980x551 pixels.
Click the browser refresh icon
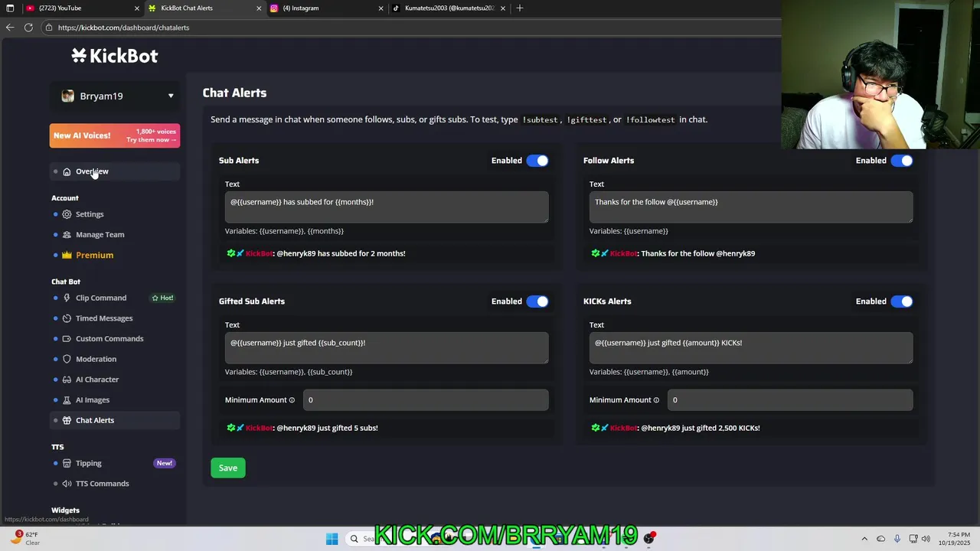[28, 28]
